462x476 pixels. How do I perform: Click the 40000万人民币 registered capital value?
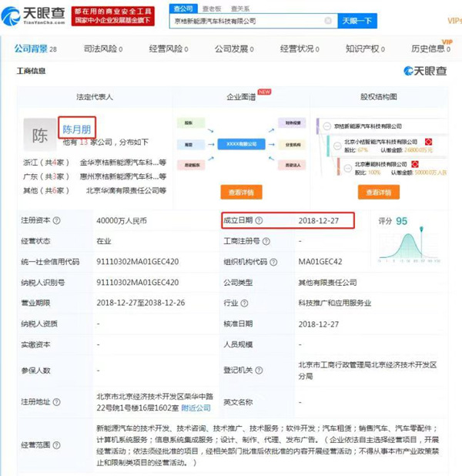coord(122,221)
